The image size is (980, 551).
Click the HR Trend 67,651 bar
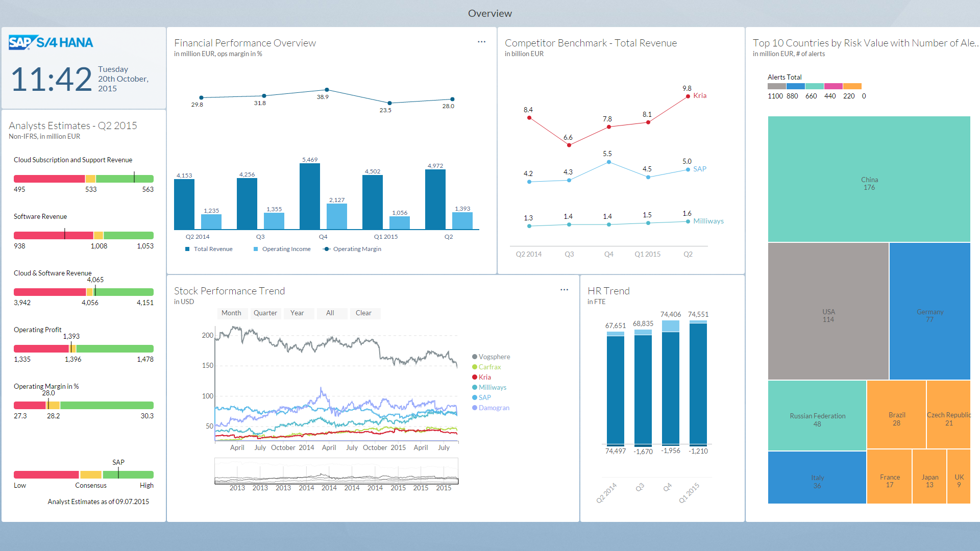coord(616,389)
